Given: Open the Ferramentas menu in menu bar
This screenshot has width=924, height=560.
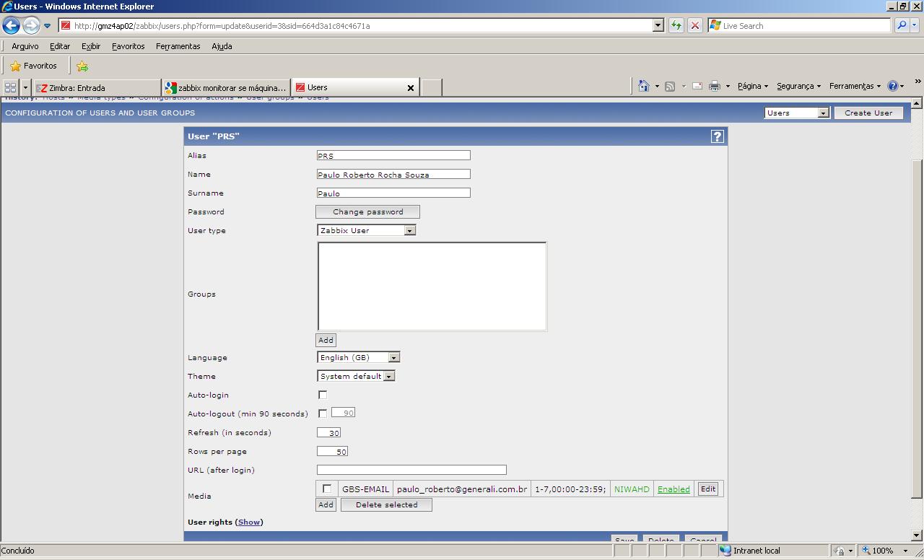Looking at the screenshot, I should [178, 46].
